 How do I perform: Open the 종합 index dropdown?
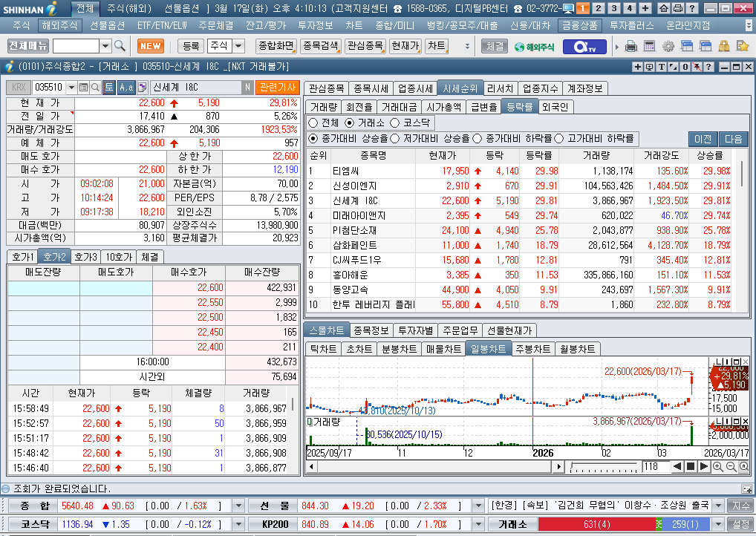click(x=238, y=506)
